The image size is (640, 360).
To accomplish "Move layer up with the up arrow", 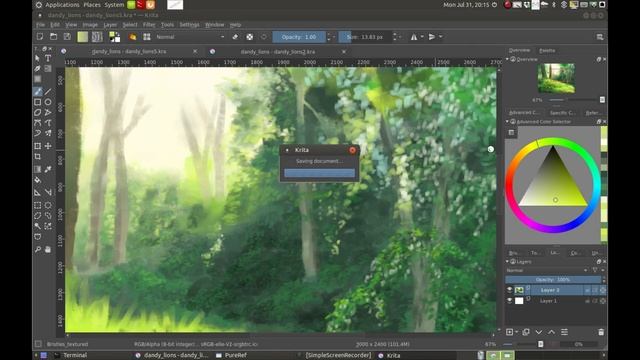I will 551,332.
